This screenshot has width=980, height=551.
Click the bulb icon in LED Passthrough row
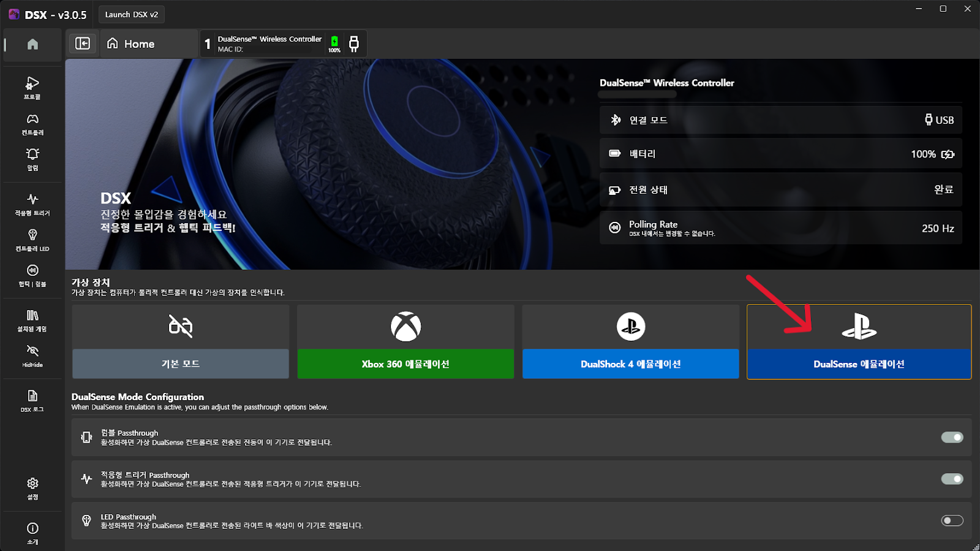click(x=86, y=520)
